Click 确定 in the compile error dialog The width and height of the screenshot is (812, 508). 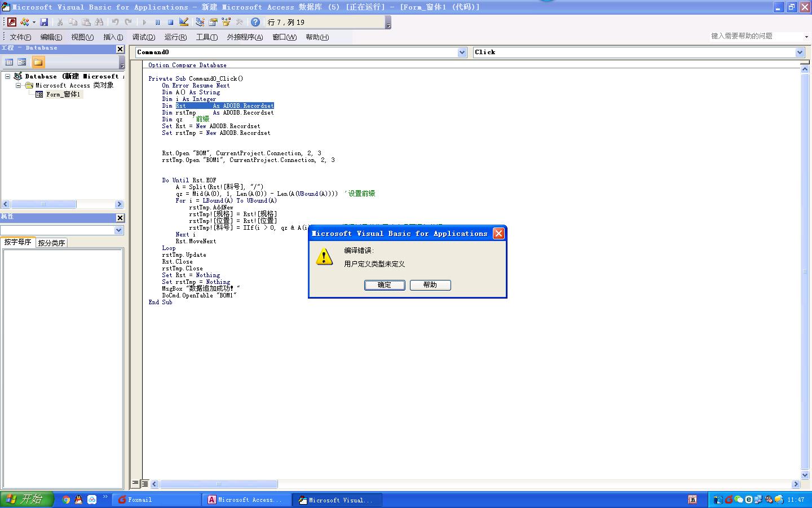(x=385, y=285)
